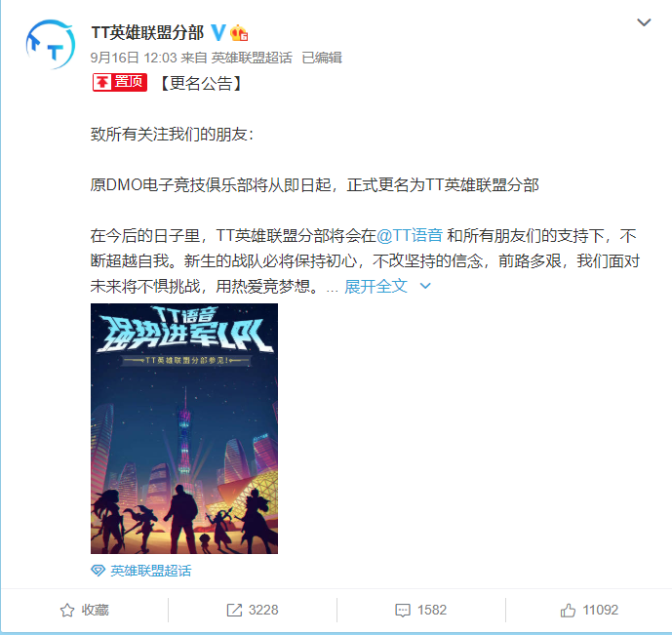Click the arrow beside 展开全文
The width and height of the screenshot is (672, 635).
point(425,286)
